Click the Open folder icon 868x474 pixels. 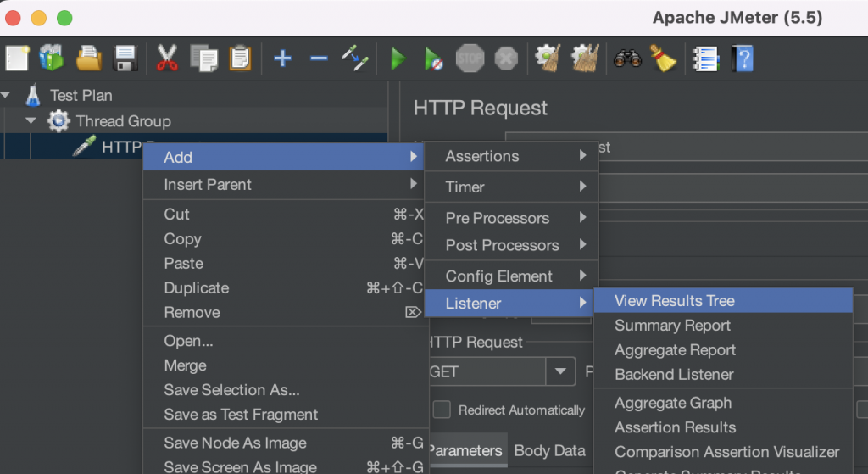[89, 59]
